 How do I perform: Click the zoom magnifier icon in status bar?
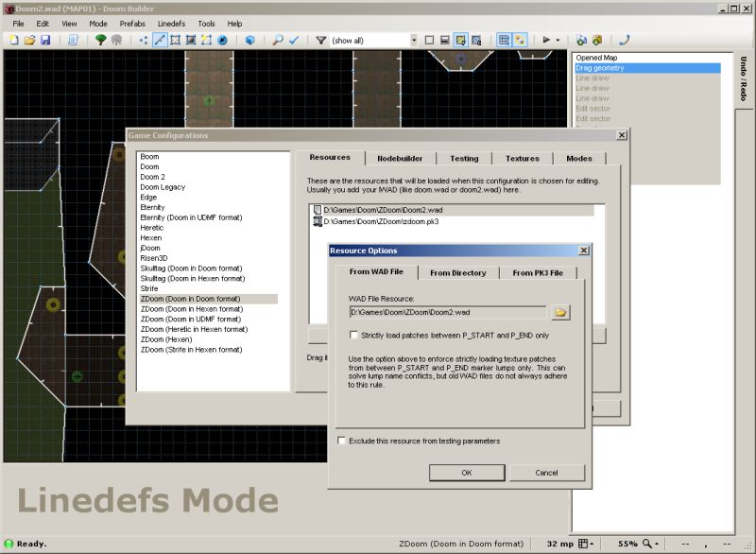click(647, 544)
